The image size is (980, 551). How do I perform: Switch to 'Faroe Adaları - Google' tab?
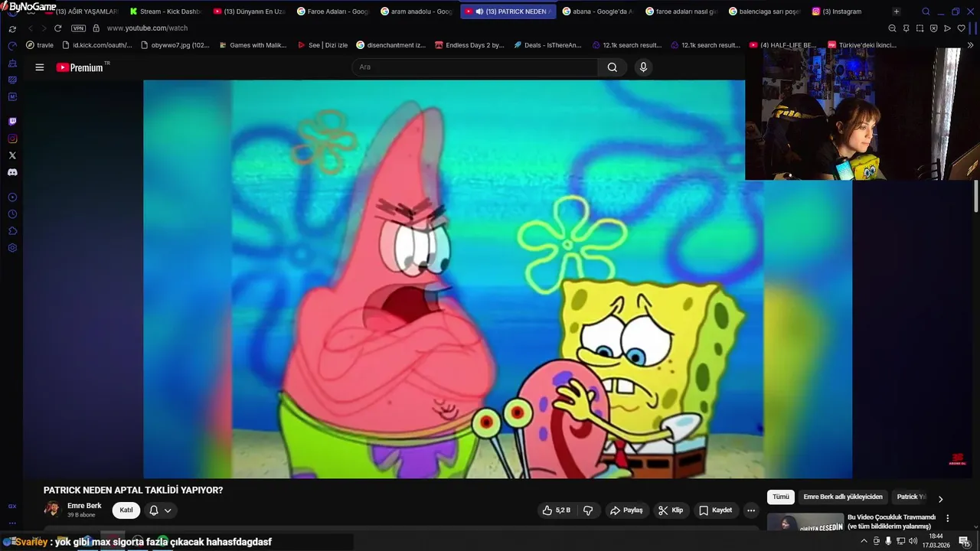(332, 11)
